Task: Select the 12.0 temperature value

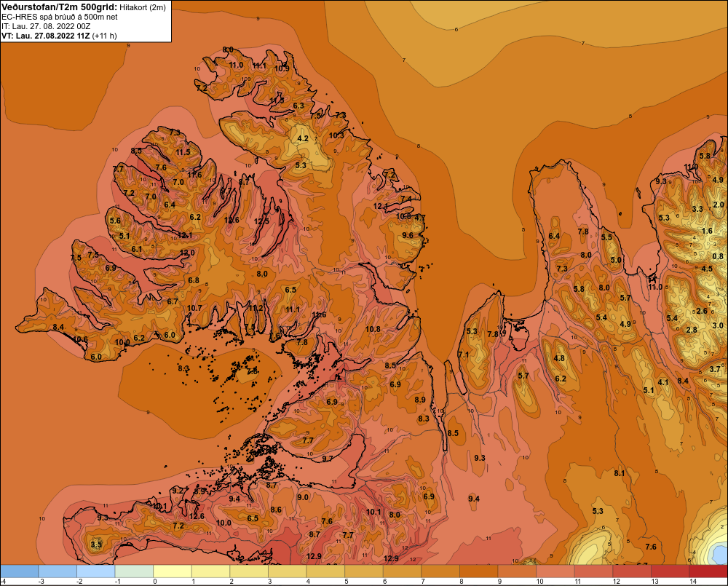Action: tap(187, 253)
